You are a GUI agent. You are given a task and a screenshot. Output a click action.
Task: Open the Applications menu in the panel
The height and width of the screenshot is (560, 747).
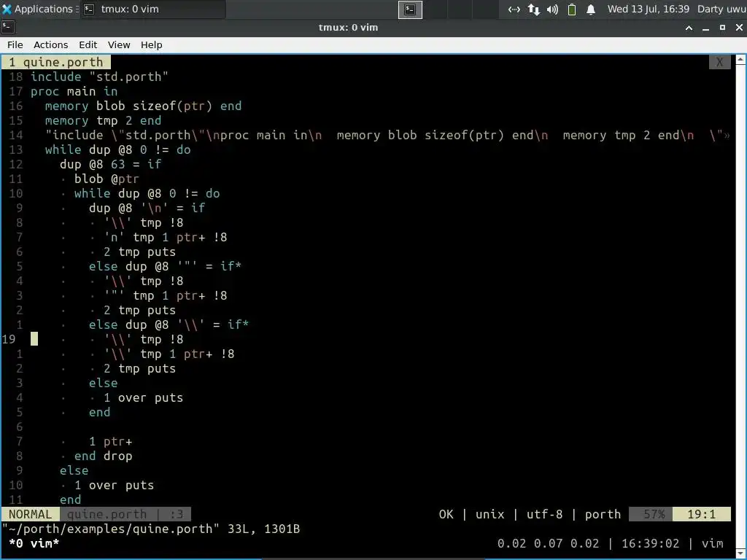coord(38,9)
